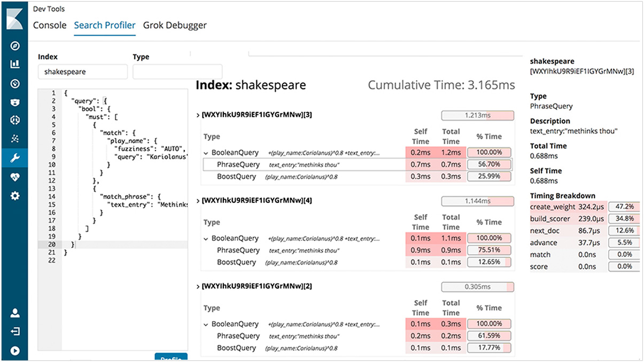644x362 pixels.
Task: Click Cumulative Time: 3.165ms text
Action: point(441,85)
